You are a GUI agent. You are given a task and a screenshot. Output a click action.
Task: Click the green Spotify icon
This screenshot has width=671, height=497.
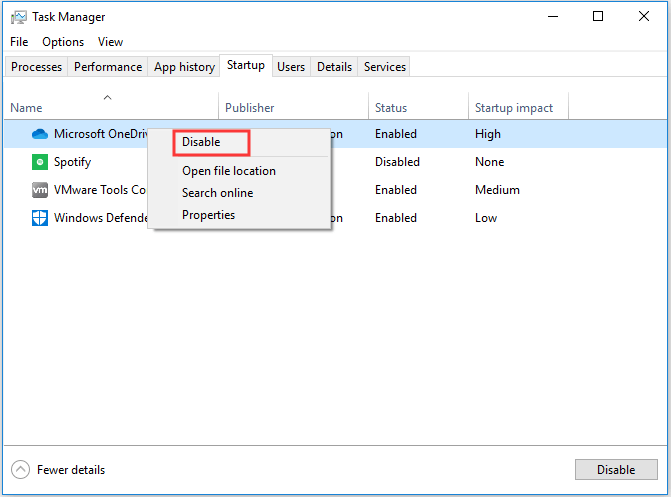pyautogui.click(x=40, y=162)
